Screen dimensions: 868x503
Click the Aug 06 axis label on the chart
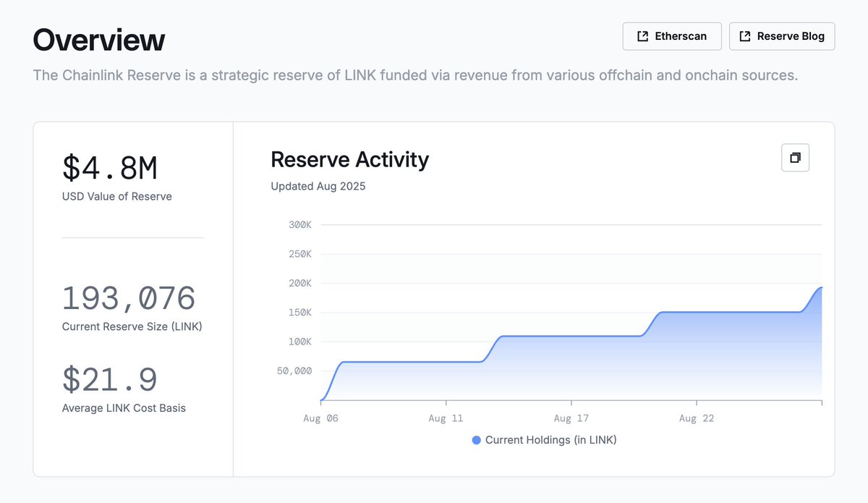click(320, 418)
